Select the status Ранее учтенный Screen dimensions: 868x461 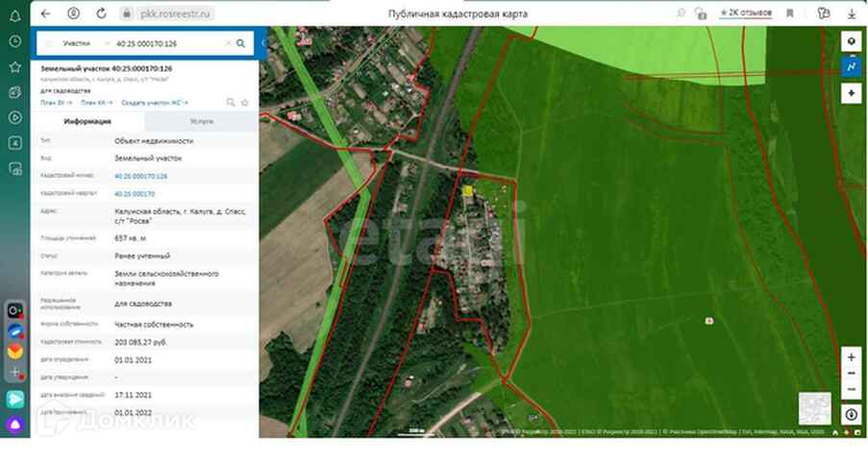142,256
